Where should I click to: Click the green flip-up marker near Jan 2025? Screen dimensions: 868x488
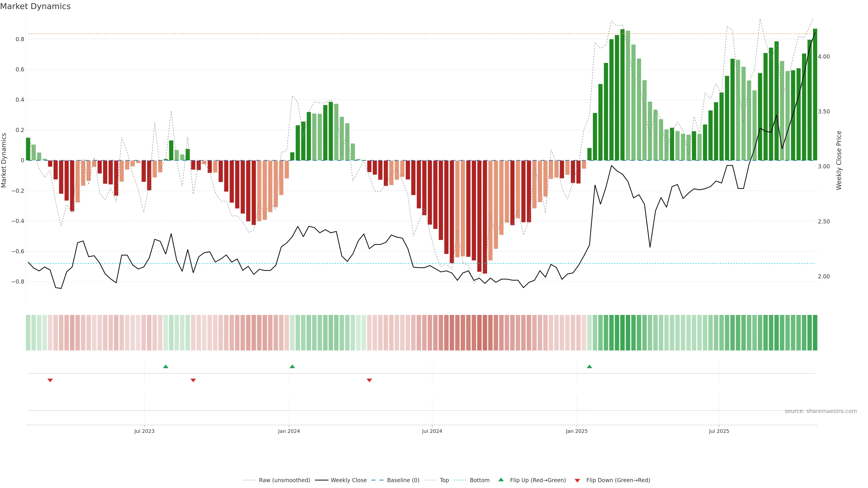pos(589,366)
